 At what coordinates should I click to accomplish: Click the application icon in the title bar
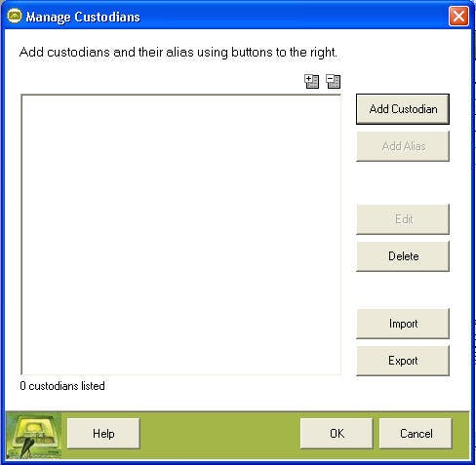point(15,16)
